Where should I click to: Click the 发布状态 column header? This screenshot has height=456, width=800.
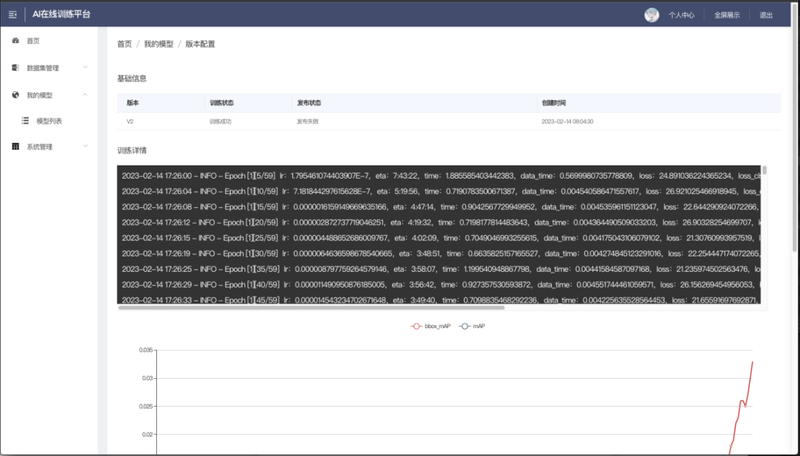coord(309,103)
